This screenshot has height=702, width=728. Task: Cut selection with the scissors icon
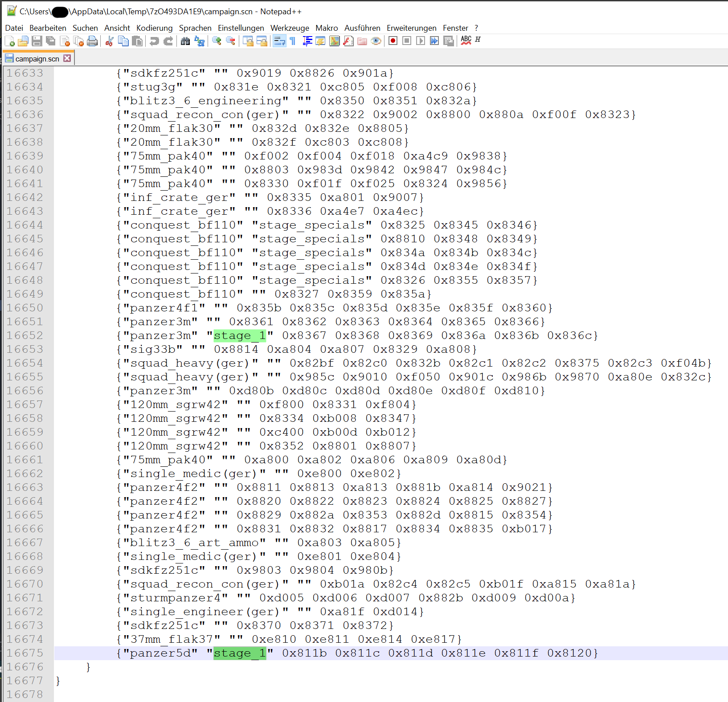click(x=109, y=41)
